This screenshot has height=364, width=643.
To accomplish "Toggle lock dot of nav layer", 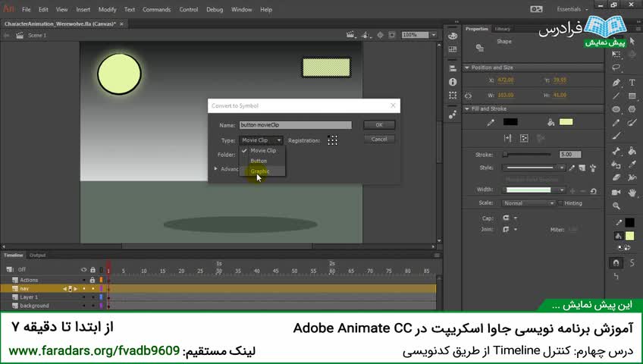I will coord(93,289).
